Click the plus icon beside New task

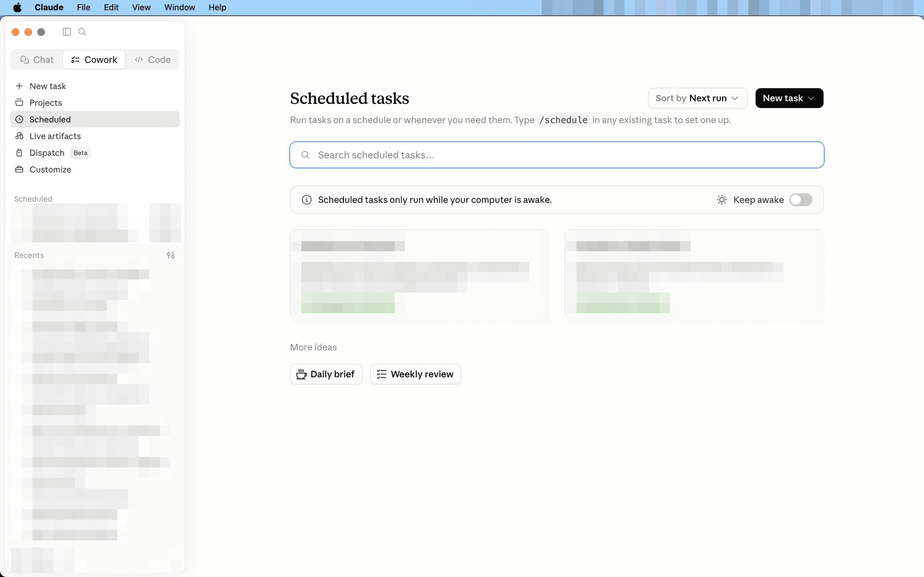[19, 86]
